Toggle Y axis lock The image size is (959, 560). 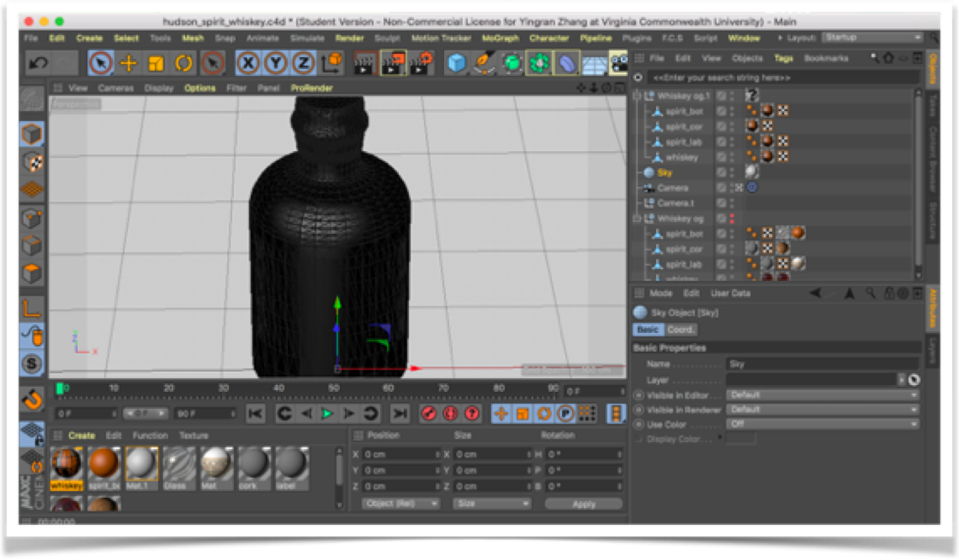click(x=276, y=63)
